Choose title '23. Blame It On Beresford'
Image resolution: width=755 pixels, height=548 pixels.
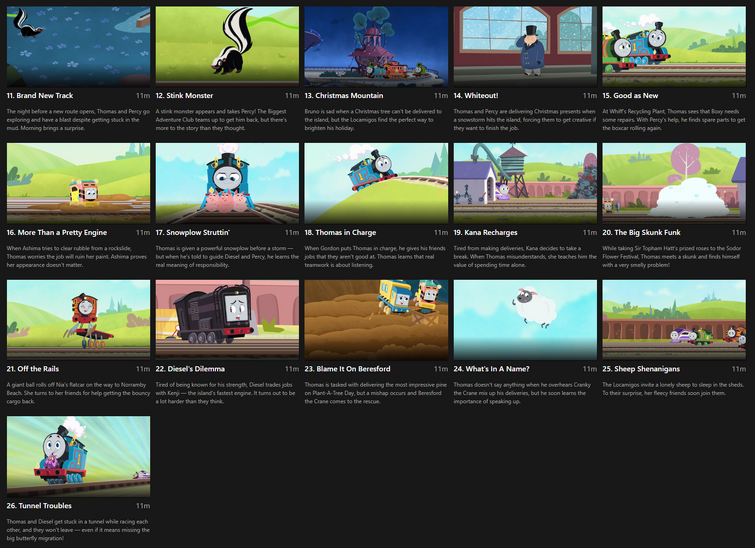tap(348, 369)
